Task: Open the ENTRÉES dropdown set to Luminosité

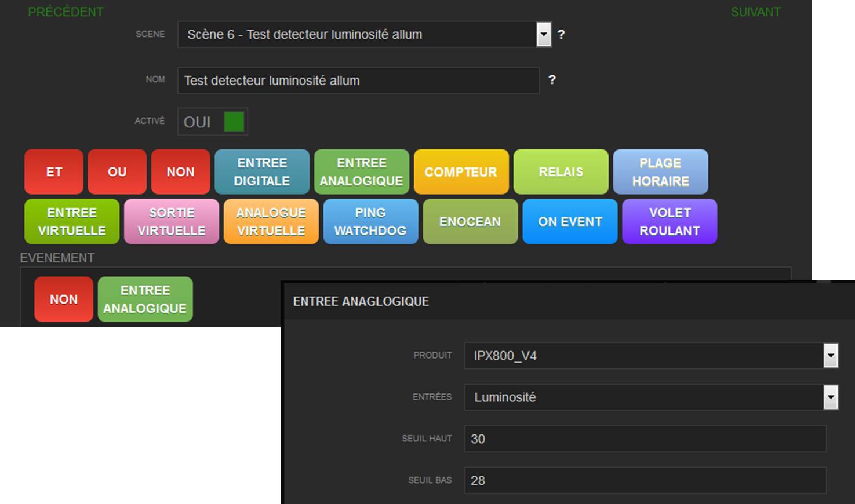Action: point(831,397)
